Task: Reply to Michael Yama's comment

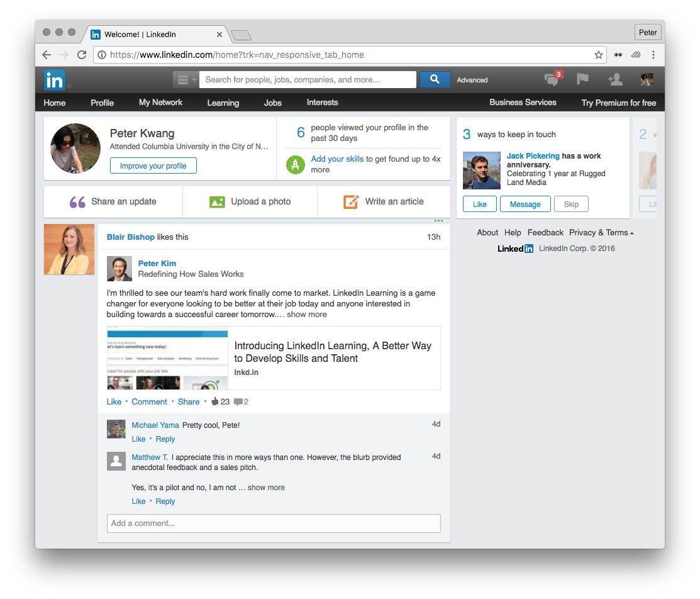Action: tap(165, 439)
